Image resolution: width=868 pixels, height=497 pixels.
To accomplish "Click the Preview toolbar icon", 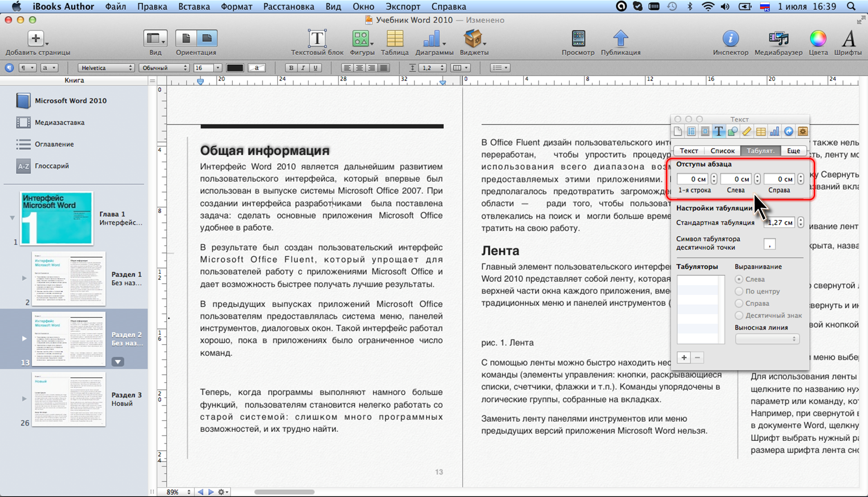I will pyautogui.click(x=578, y=39).
